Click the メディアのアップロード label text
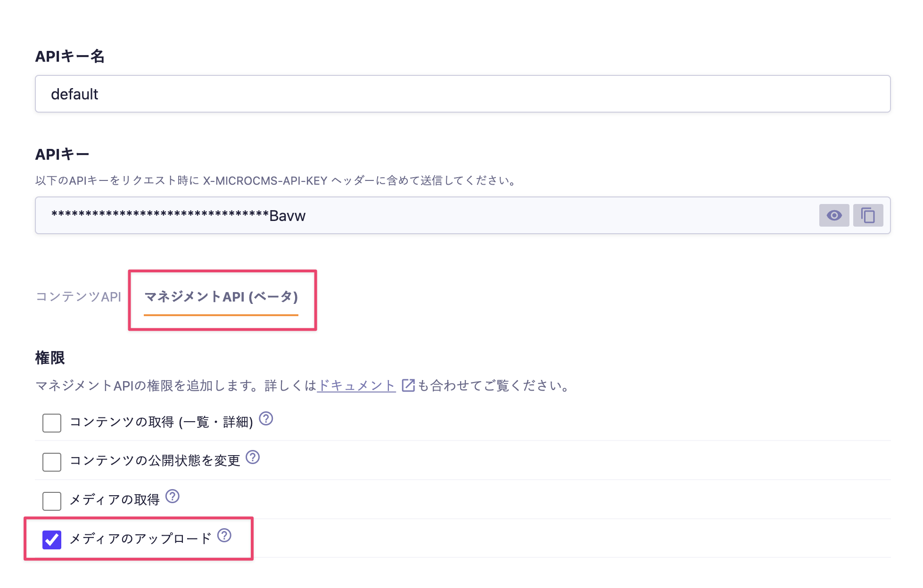 tap(140, 539)
